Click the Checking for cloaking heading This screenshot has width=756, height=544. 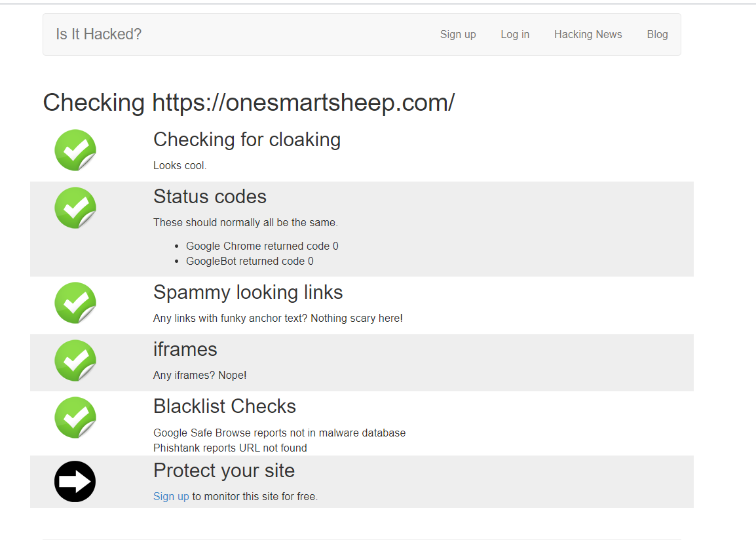[x=247, y=140]
